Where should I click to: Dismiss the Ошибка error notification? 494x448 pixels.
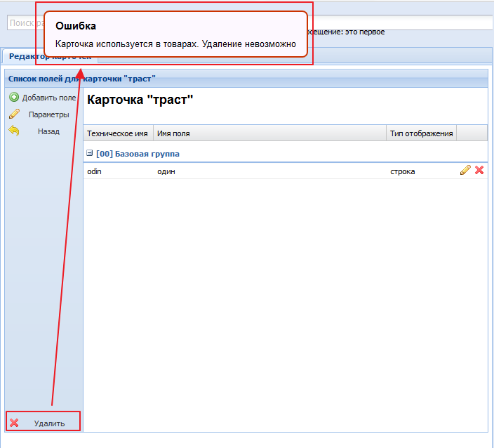tap(175, 37)
